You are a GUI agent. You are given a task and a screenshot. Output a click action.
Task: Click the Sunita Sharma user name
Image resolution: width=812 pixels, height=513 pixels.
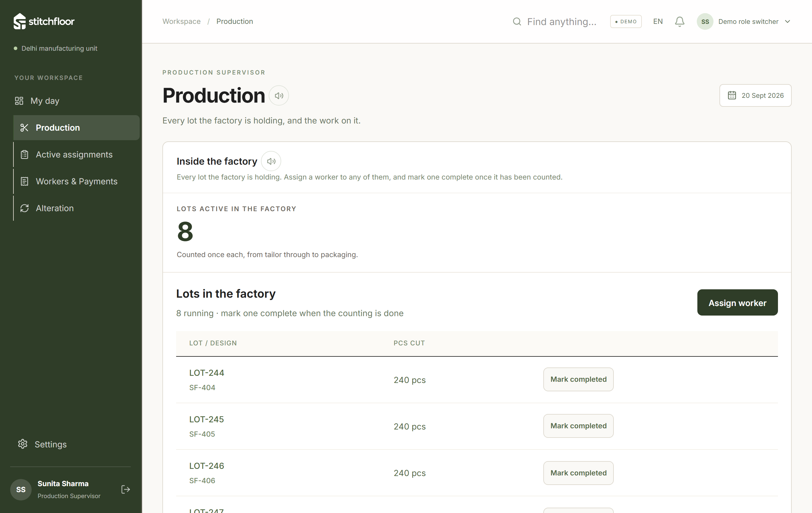pyautogui.click(x=63, y=484)
